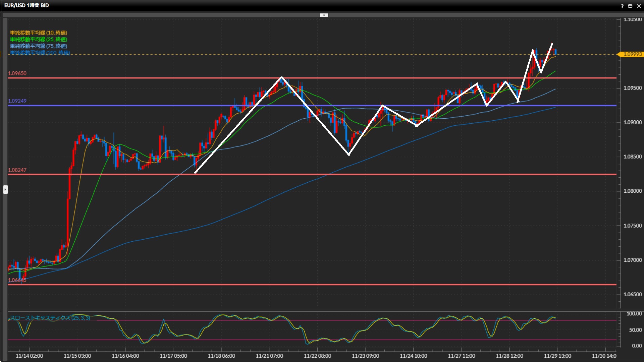Select the 1.08247 red horizontal line label
This screenshot has height=362, width=644.
click(x=17, y=170)
